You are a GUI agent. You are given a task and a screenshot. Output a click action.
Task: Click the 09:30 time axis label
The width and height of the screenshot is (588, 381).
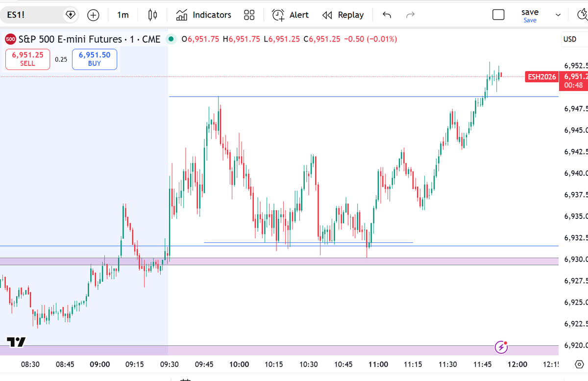pos(169,364)
